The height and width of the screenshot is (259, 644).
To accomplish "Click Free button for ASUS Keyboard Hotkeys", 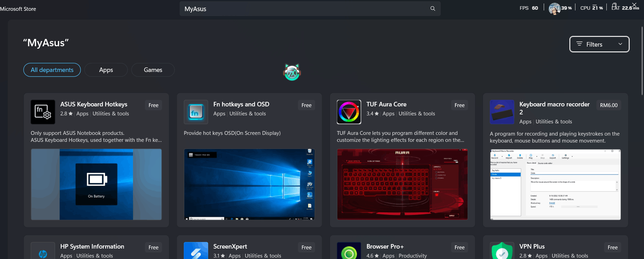I will 154,105.
